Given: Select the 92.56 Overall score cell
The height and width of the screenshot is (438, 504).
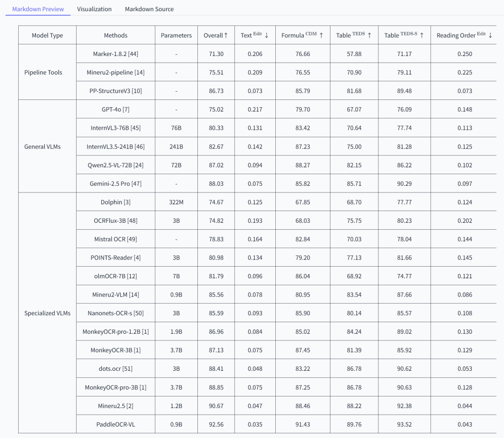Looking at the screenshot, I should point(216,424).
